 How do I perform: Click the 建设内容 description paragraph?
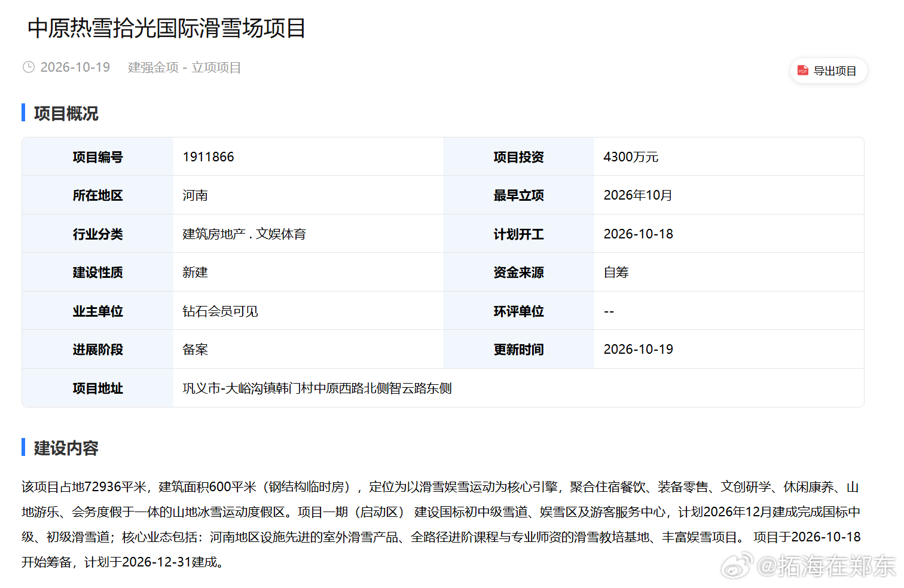pyautogui.click(x=441, y=524)
